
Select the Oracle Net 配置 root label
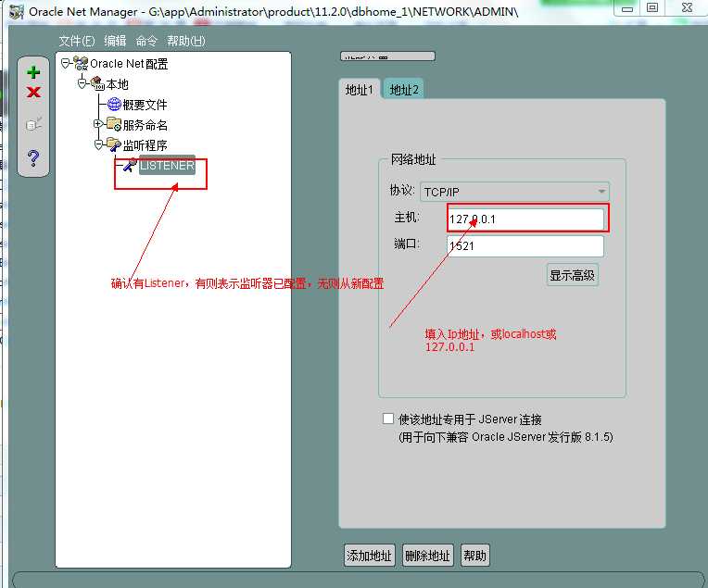click(129, 64)
